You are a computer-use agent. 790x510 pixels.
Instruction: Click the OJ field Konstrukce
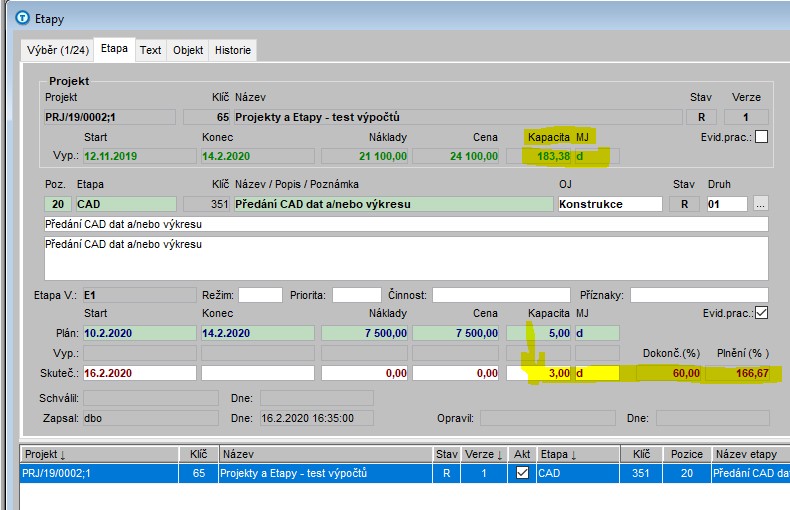point(610,204)
